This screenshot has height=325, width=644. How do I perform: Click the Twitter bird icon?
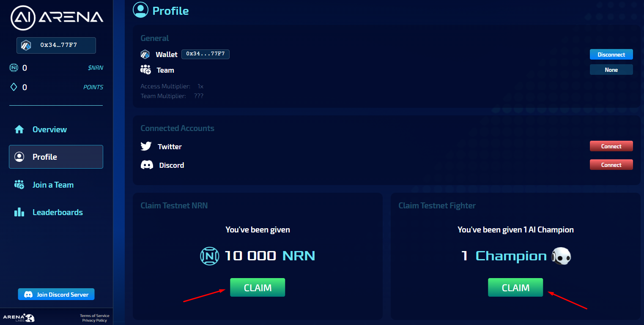pos(146,146)
